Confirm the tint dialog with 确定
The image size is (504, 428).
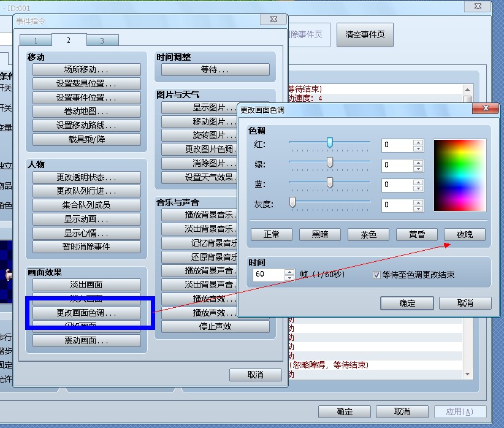(x=407, y=304)
